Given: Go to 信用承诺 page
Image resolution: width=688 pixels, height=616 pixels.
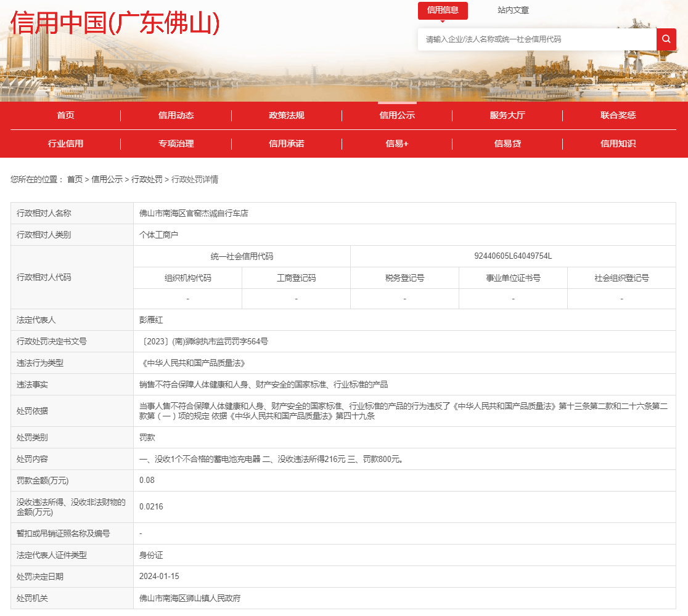Looking at the screenshot, I should (286, 144).
